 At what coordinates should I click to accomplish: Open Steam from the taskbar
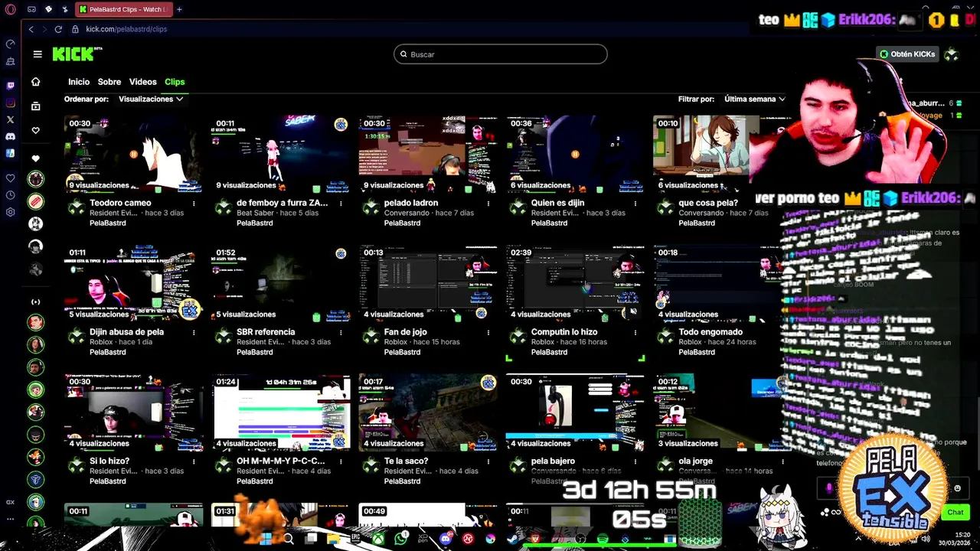point(513,539)
